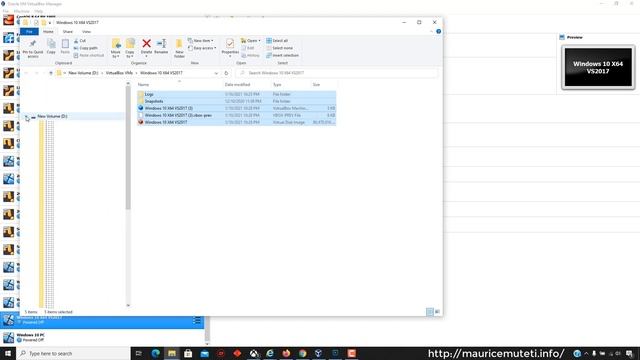Open Mail app from the taskbar
The width and height of the screenshot is (640, 360).
pyautogui.click(x=204, y=353)
